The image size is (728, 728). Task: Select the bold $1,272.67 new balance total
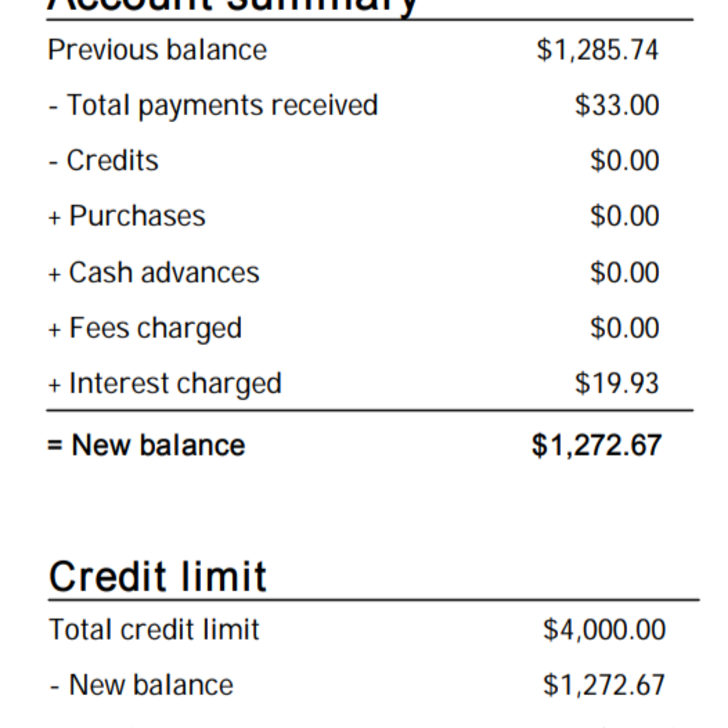(x=596, y=445)
